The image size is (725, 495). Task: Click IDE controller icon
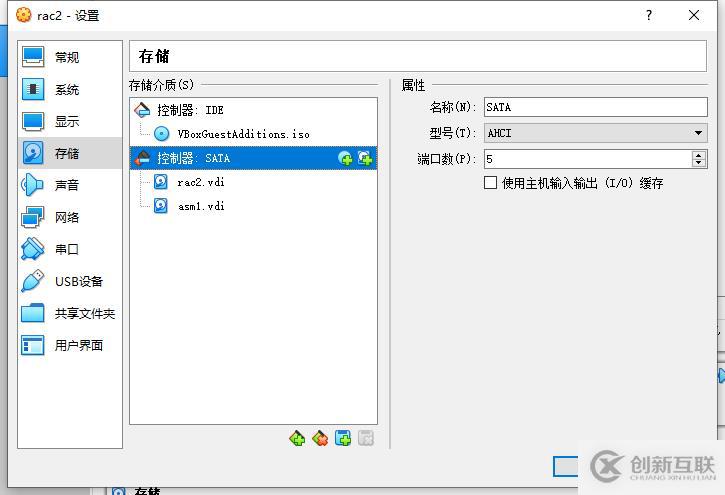(142, 110)
